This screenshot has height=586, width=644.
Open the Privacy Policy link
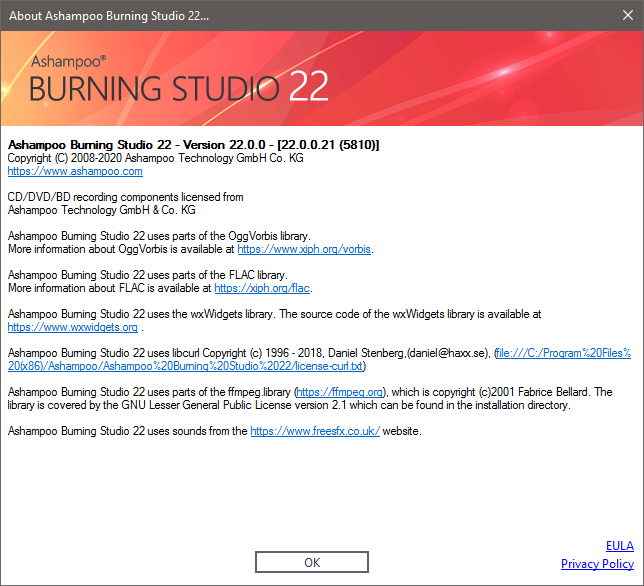coord(597,564)
